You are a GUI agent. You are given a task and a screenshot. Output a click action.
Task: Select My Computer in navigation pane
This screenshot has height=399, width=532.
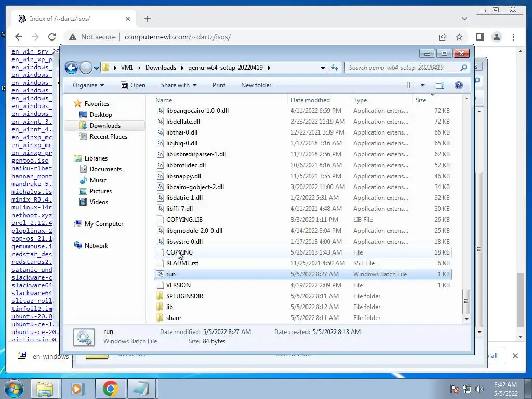(103, 223)
